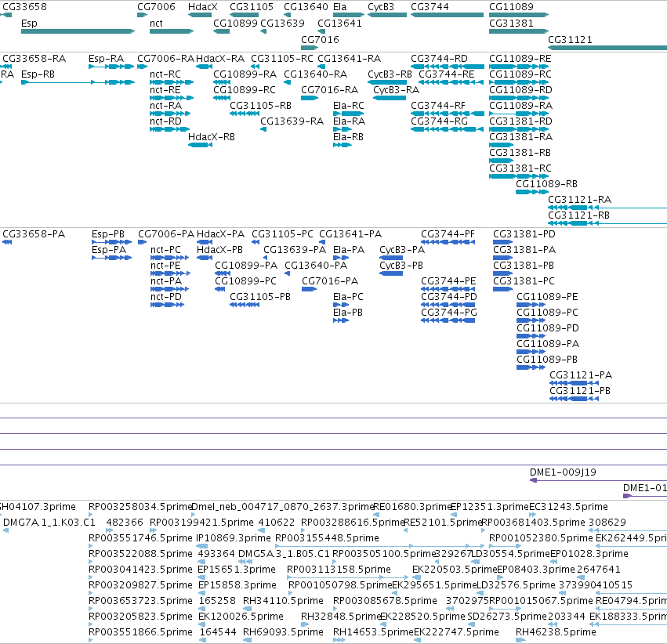Screen dimensions: 667x644
Task: Click the RP003551866.5prime label
Action: click(x=140, y=632)
